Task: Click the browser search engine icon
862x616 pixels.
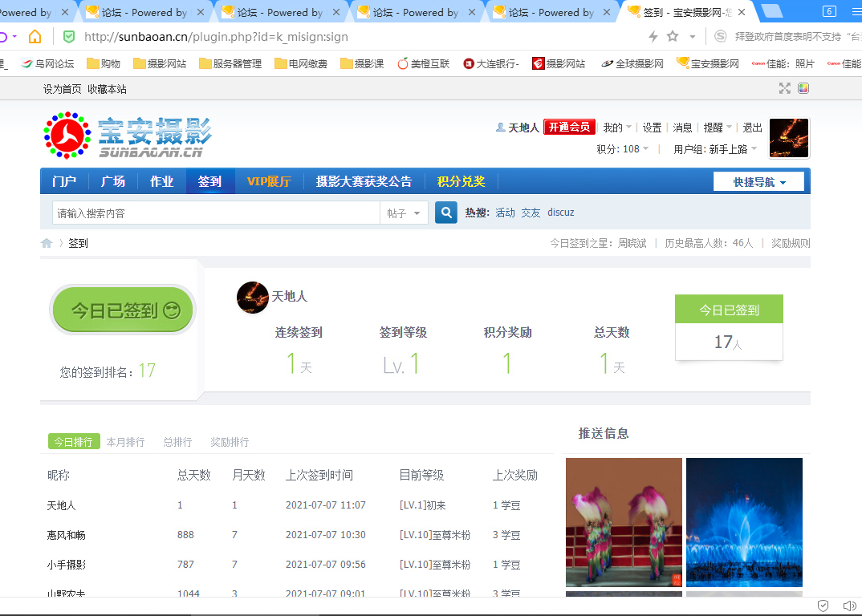Action: click(x=720, y=36)
